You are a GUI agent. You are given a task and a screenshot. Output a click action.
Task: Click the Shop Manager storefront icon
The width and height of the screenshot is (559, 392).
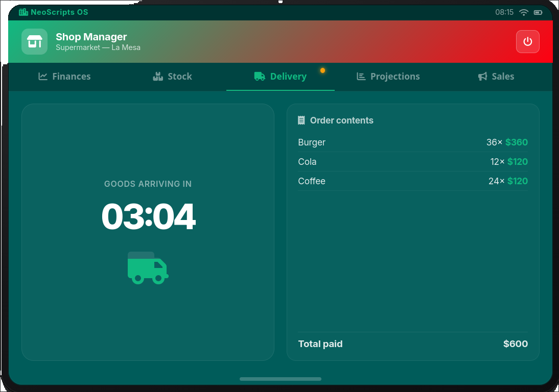coord(35,42)
